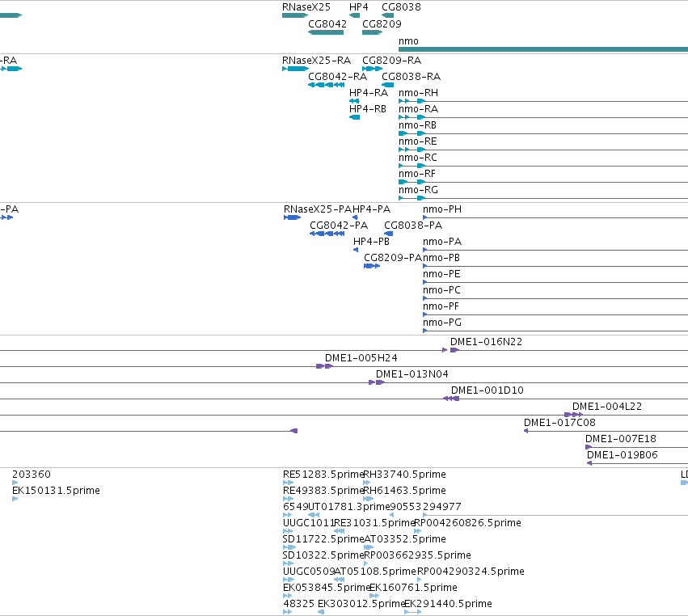Select the RP004260826.5prime EST label
Viewport: 688px width, 616px height.
(x=468, y=523)
